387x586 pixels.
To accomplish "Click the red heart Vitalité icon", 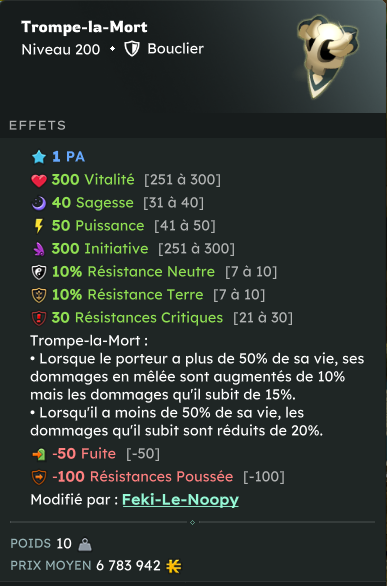I will [39, 181].
